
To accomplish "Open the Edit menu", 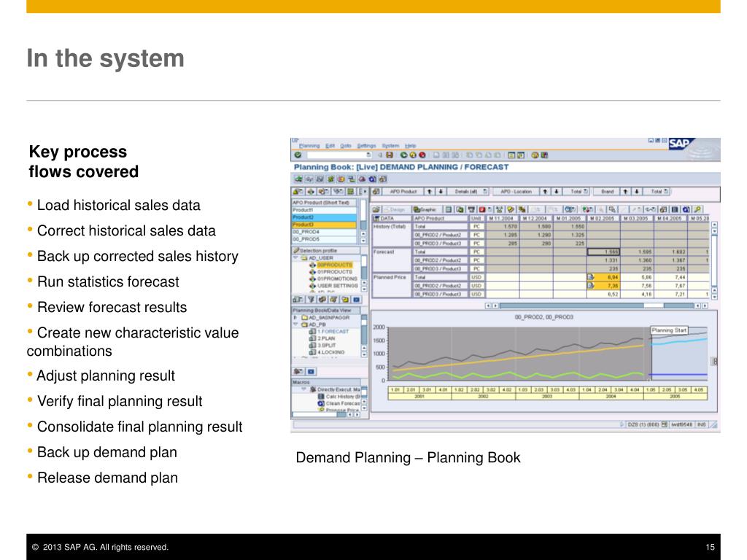I will click(x=330, y=146).
